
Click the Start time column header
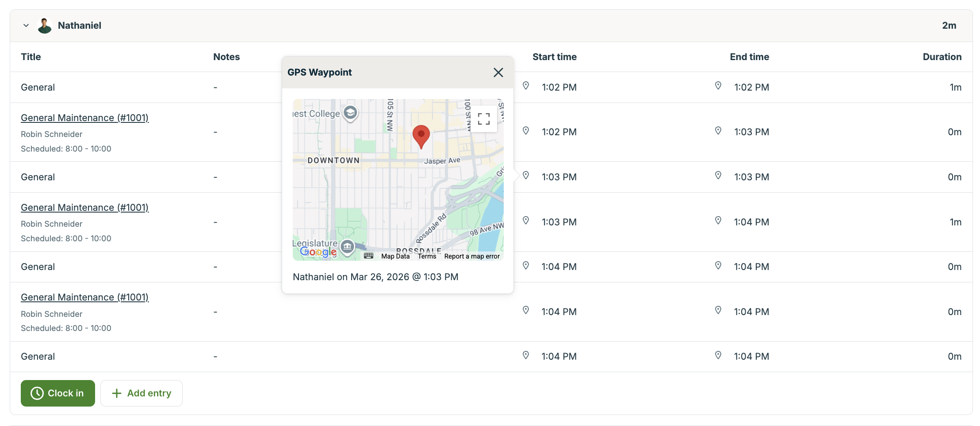(554, 57)
